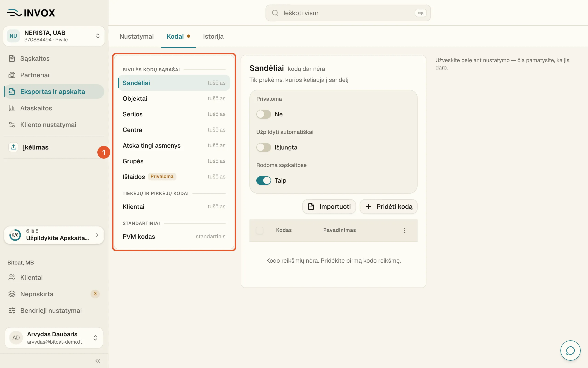This screenshot has width=588, height=368.
Task: Go to Partneriai section
Action: pos(54,75)
